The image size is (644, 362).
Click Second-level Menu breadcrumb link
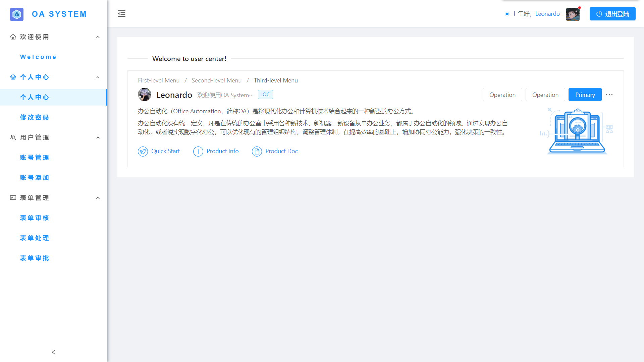pyautogui.click(x=216, y=80)
